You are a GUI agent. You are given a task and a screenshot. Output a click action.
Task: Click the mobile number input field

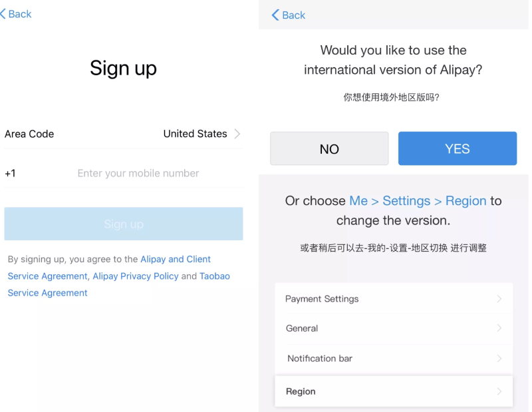pos(138,173)
